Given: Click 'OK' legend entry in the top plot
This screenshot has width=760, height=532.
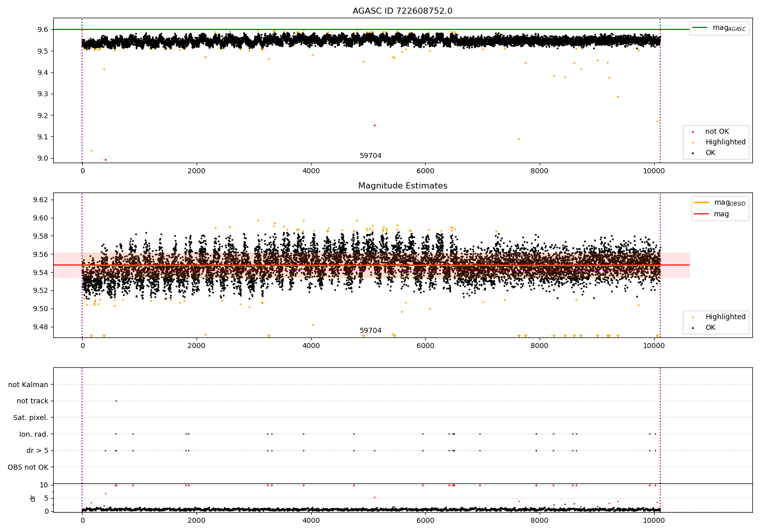Looking at the screenshot, I should [x=710, y=153].
